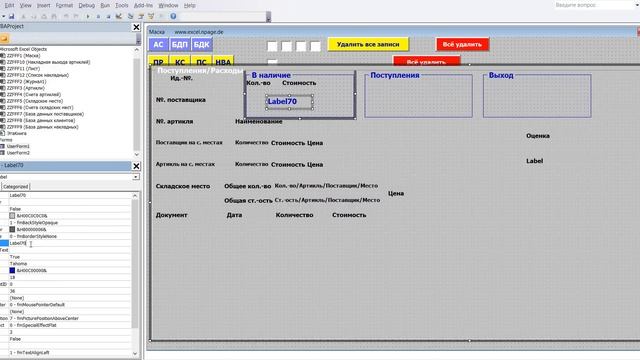Viewport: 640px width, 360px height.
Task: Select the Label70 control on the form
Action: pyautogui.click(x=289, y=102)
